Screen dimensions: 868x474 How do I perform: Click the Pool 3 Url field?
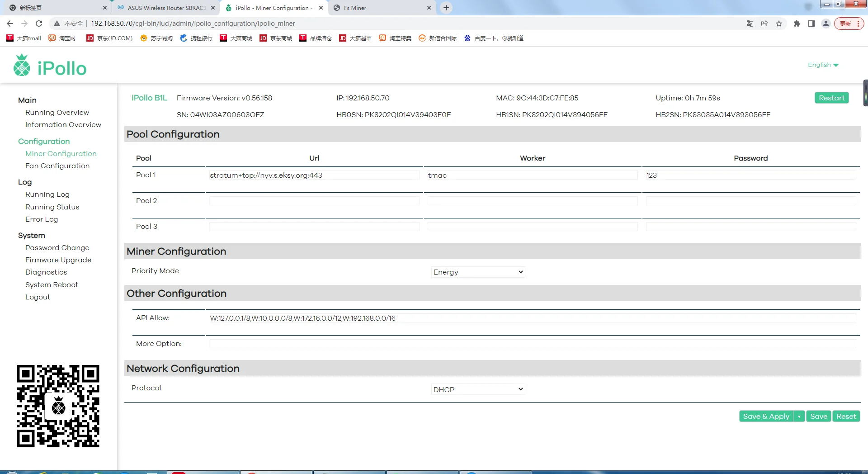click(x=314, y=227)
